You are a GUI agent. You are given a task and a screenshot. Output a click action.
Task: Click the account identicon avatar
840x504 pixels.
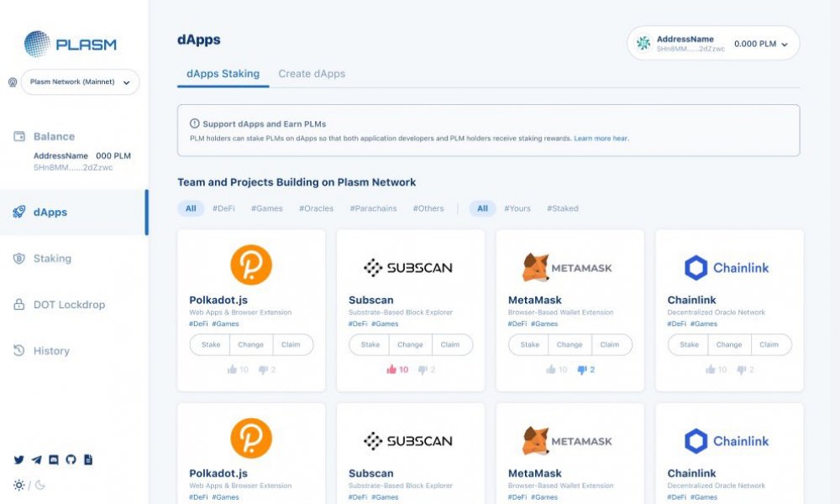pos(643,43)
